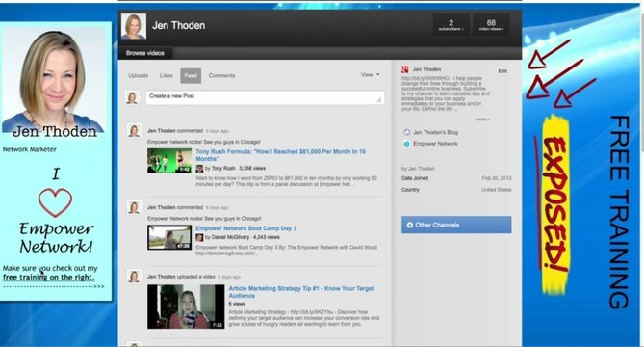Click avatar beside Jen Thoden uploaded a video
Viewport: 644px width, 347px height.
pyautogui.click(x=134, y=277)
